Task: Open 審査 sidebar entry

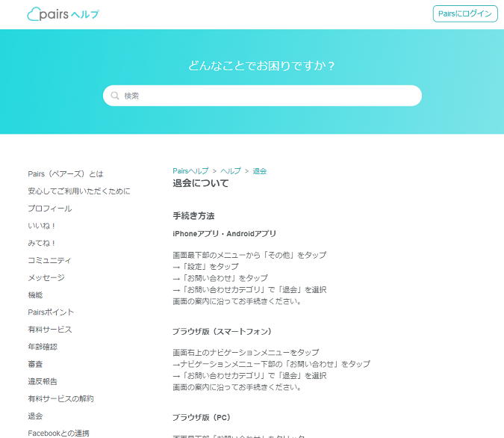Action: click(x=35, y=364)
